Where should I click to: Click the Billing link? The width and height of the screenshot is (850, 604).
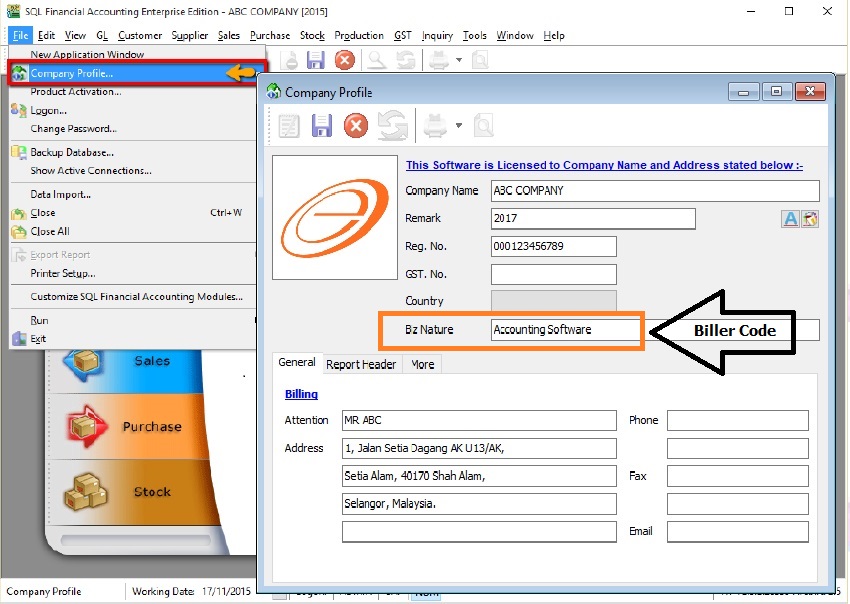pyautogui.click(x=301, y=394)
